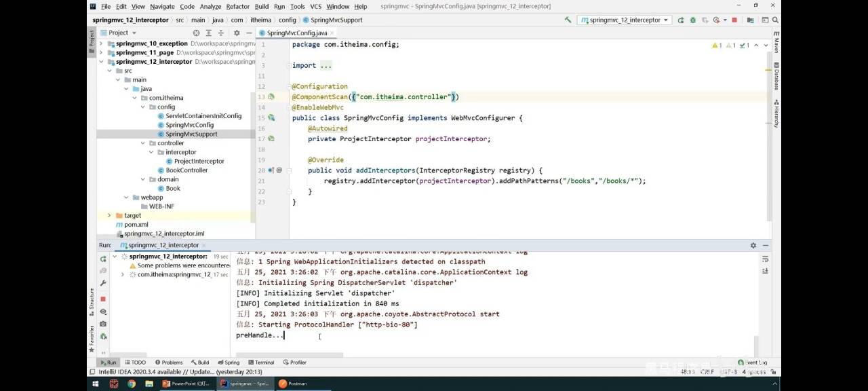This screenshot has height=391, width=868.
Task: Open the Spring tool window
Action: tap(229, 362)
